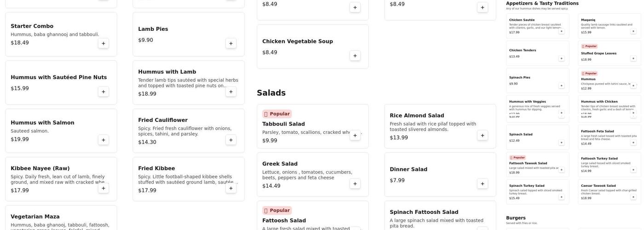Add Hummus with Lamb to the order
This screenshot has height=230, width=644.
click(x=231, y=92)
